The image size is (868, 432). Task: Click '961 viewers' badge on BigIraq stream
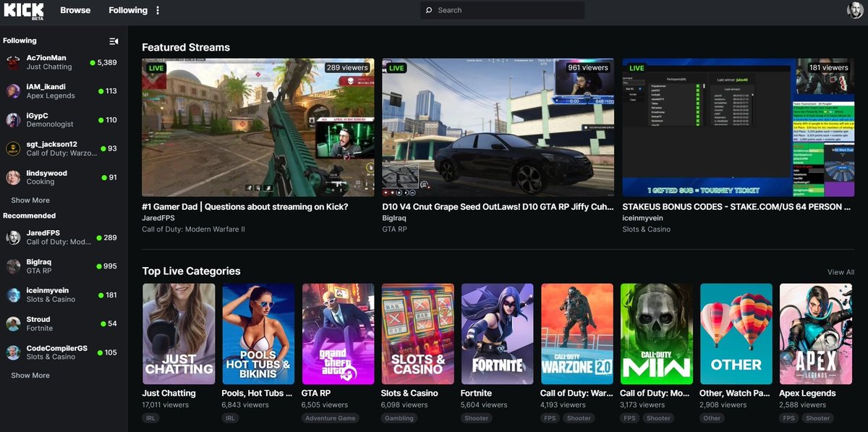(587, 67)
